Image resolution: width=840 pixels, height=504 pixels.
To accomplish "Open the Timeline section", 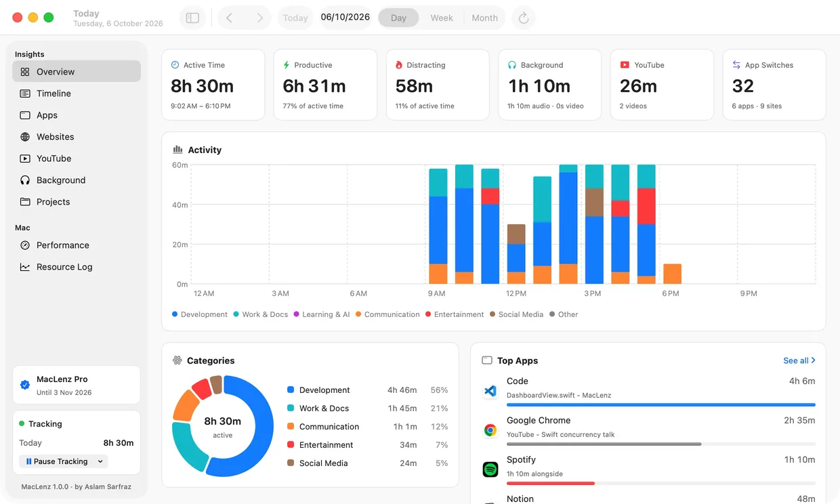I will point(77,93).
